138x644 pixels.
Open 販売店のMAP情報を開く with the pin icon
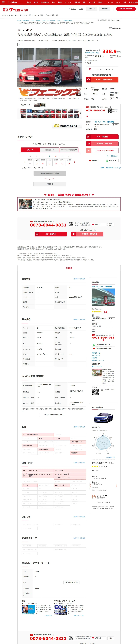[x=103, y=349]
